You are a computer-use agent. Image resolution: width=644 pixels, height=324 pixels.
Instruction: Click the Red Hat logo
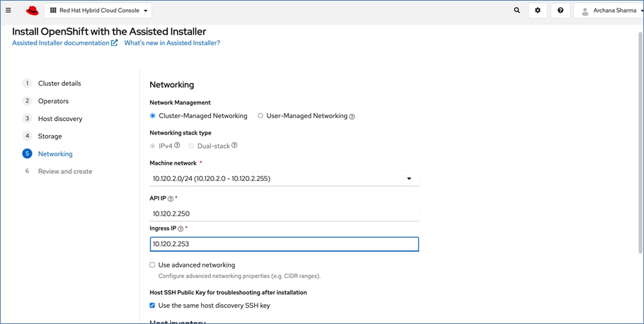[32, 11]
